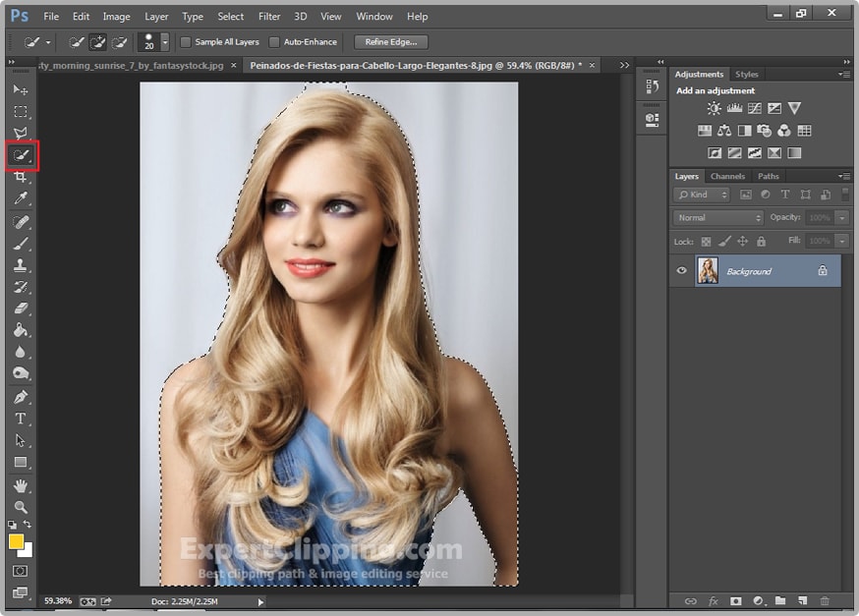Enable the Sample All Layers checkbox
859x616 pixels.
[x=186, y=42]
